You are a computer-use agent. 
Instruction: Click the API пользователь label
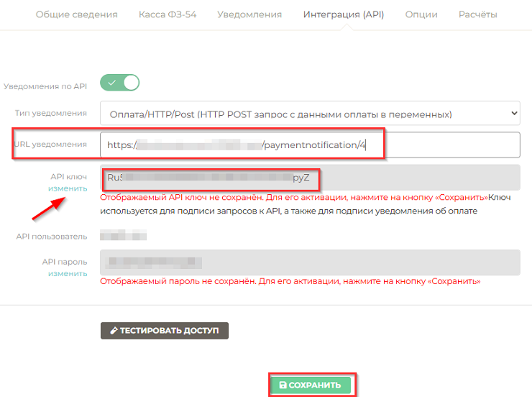click(x=52, y=237)
